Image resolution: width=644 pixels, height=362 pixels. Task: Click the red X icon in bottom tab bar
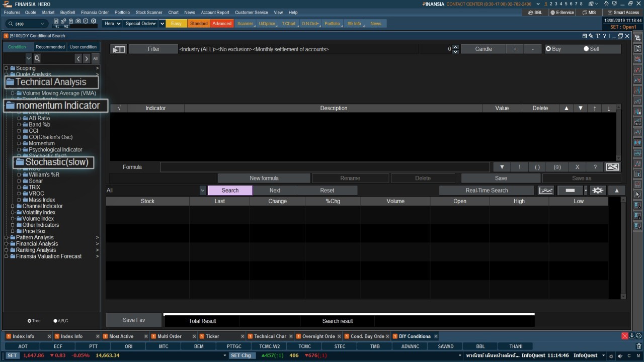(x=625, y=336)
